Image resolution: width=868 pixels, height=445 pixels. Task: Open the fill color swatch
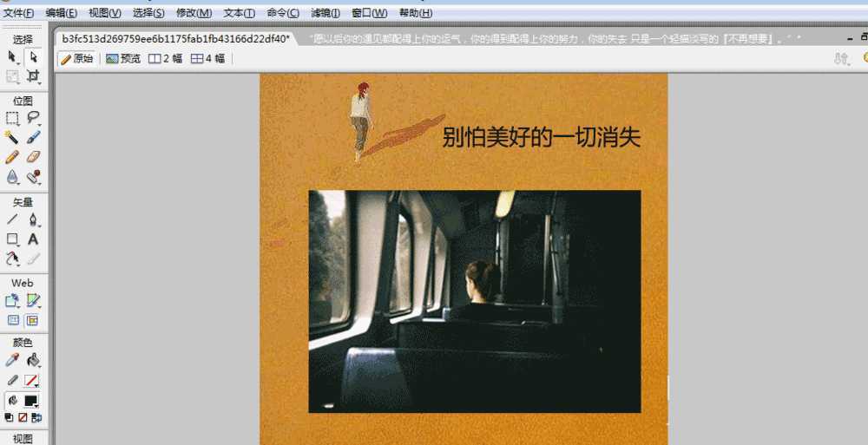(x=32, y=401)
